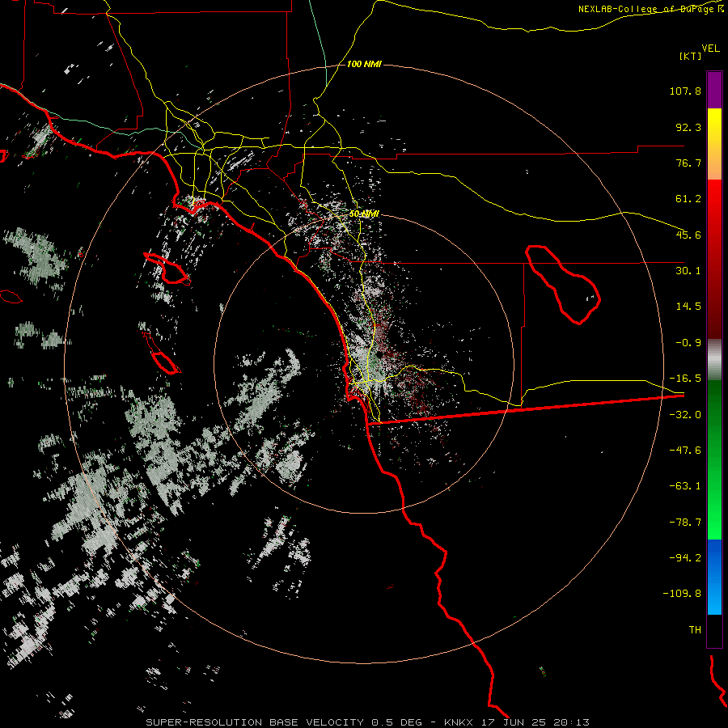Click the Super-Resolution Base Velocity caption text
The image size is (728, 728).
[x=367, y=722]
